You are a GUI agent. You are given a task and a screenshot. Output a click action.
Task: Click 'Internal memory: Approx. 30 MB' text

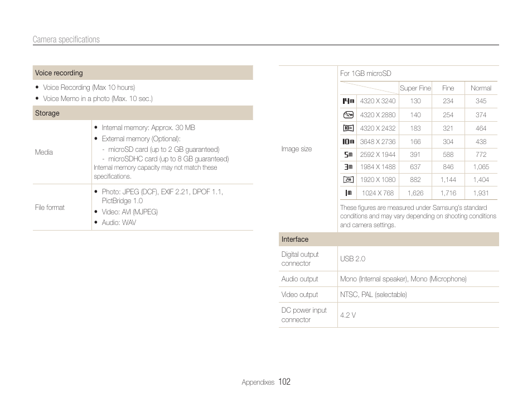coord(148,128)
